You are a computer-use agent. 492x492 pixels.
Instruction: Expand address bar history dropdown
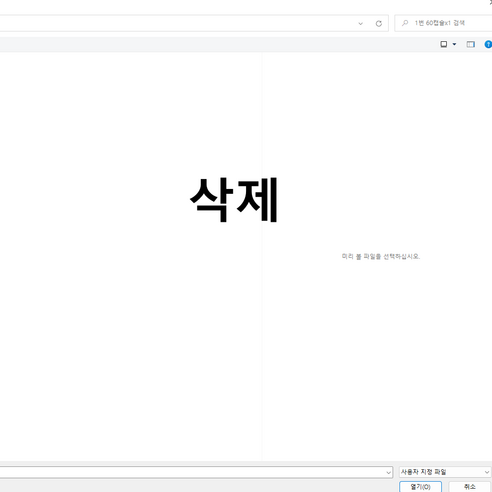pos(360,23)
